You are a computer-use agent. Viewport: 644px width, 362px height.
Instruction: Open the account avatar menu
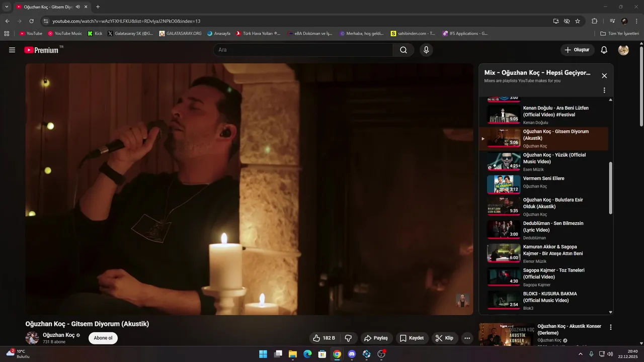point(623,50)
